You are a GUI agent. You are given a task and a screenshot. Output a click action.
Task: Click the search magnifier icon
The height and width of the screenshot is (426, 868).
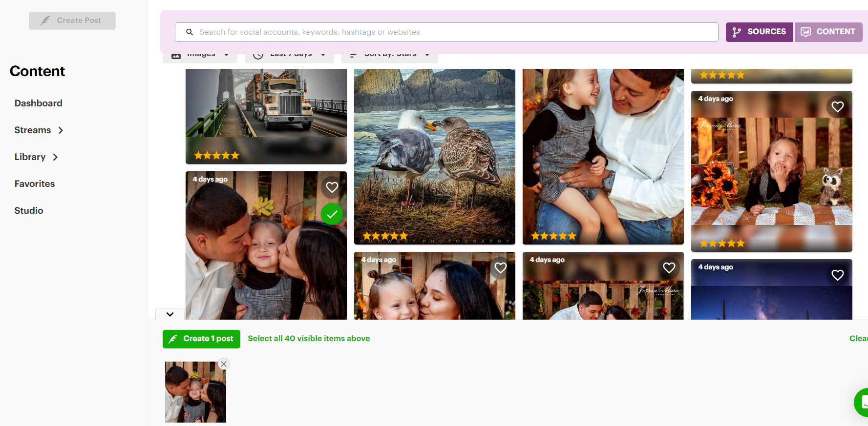coord(190,32)
